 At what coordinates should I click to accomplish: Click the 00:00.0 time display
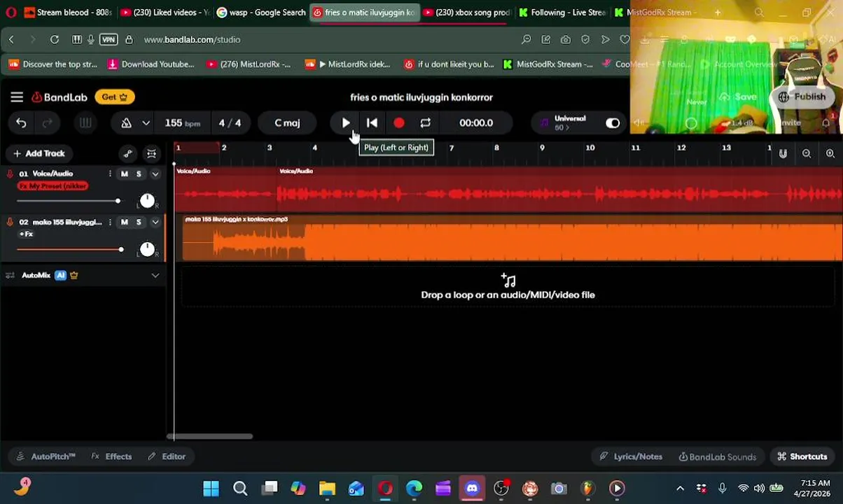pos(476,123)
